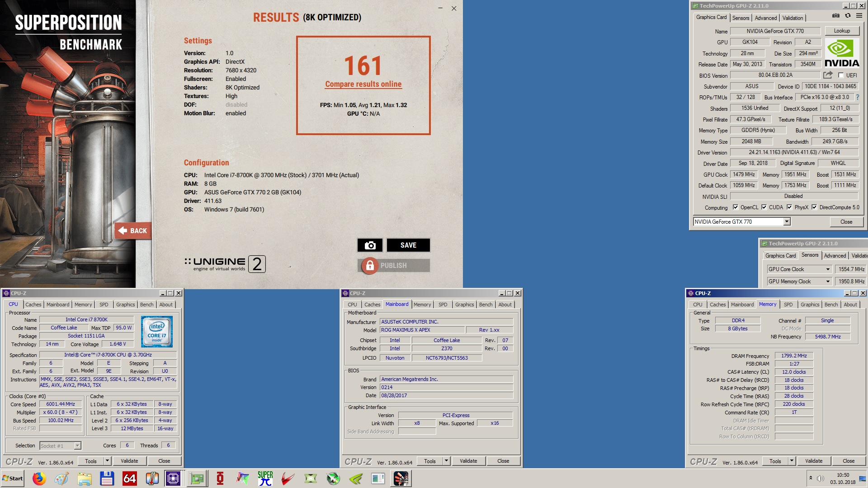The height and width of the screenshot is (488, 868).
Task: Toggle the CUDA checkbox
Action: coord(764,207)
